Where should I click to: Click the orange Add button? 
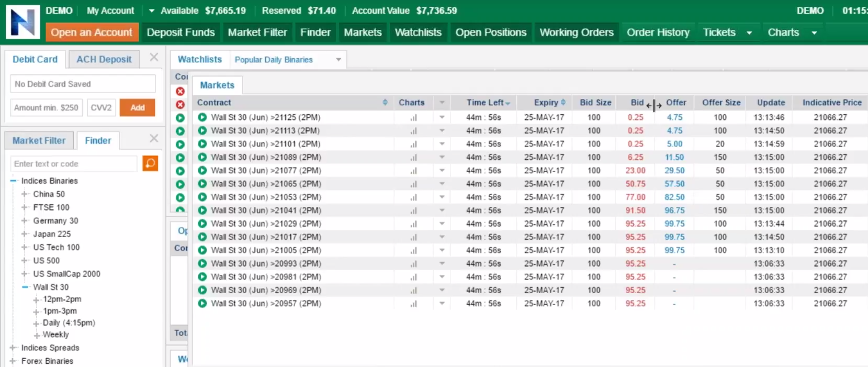coord(138,107)
